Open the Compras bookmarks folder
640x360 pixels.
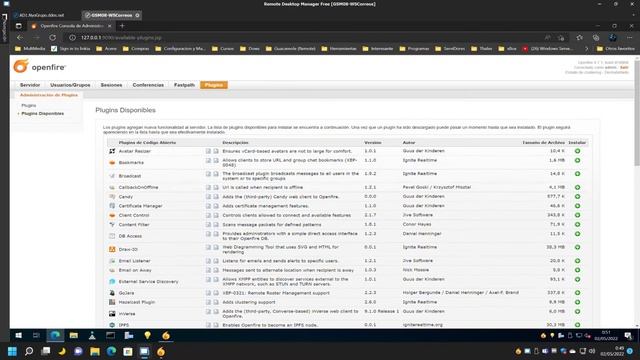pos(136,49)
